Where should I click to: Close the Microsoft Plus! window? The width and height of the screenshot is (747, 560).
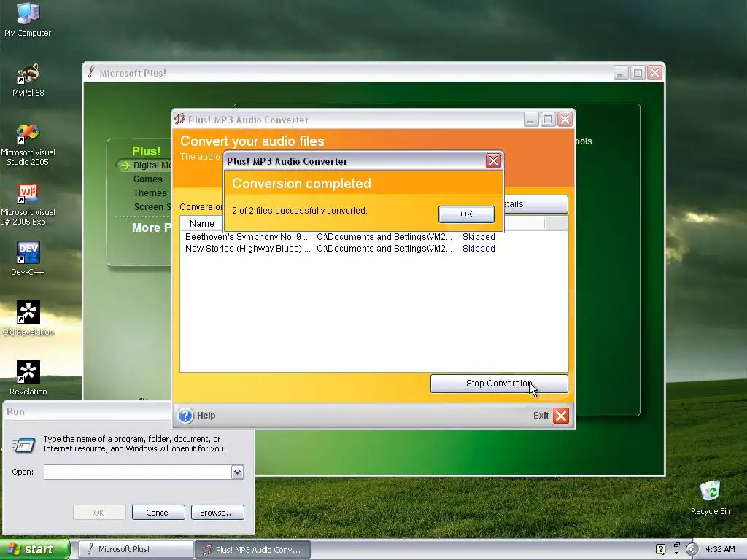click(x=654, y=73)
